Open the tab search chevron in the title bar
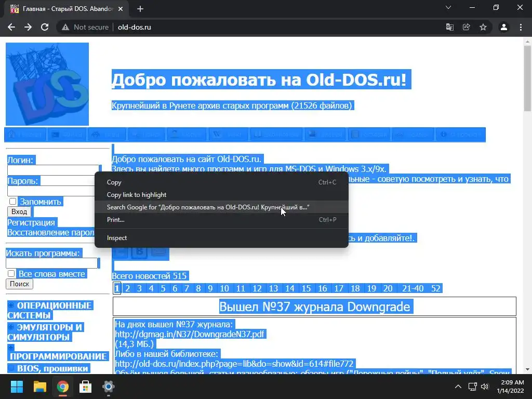This screenshot has height=399, width=532. click(448, 7)
